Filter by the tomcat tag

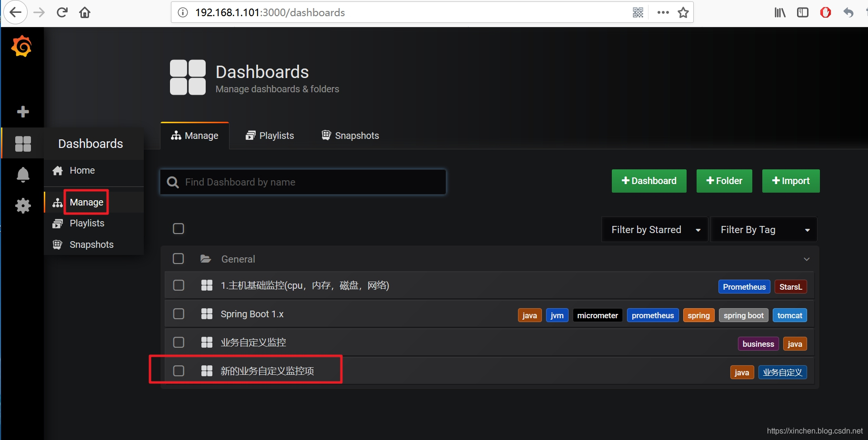click(x=790, y=315)
